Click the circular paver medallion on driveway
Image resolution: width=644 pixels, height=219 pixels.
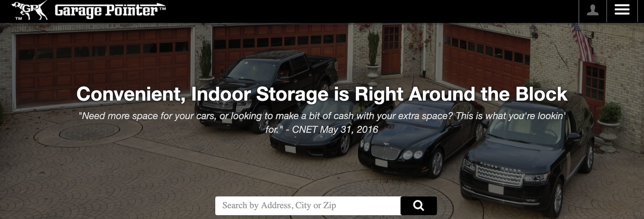click(x=89, y=132)
